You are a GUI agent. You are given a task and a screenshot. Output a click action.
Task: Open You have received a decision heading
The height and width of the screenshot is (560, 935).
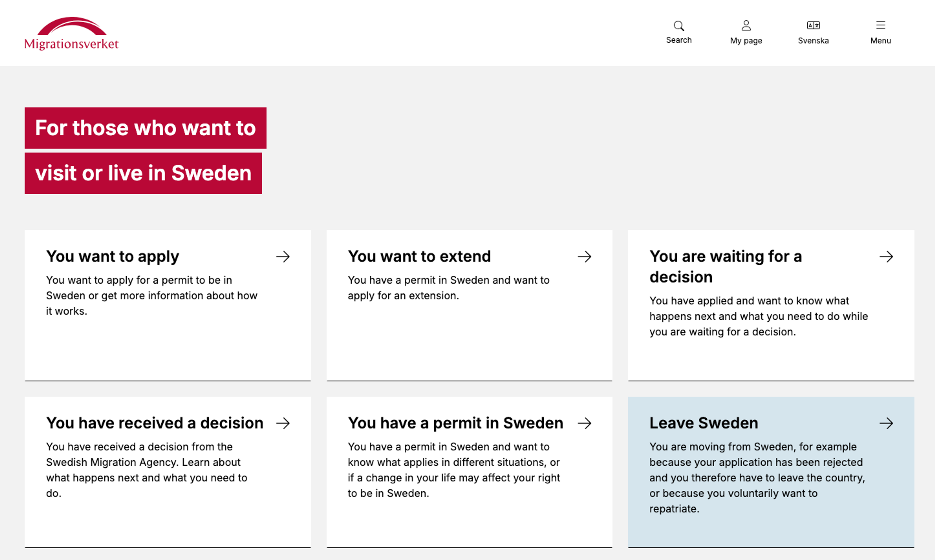click(x=154, y=423)
